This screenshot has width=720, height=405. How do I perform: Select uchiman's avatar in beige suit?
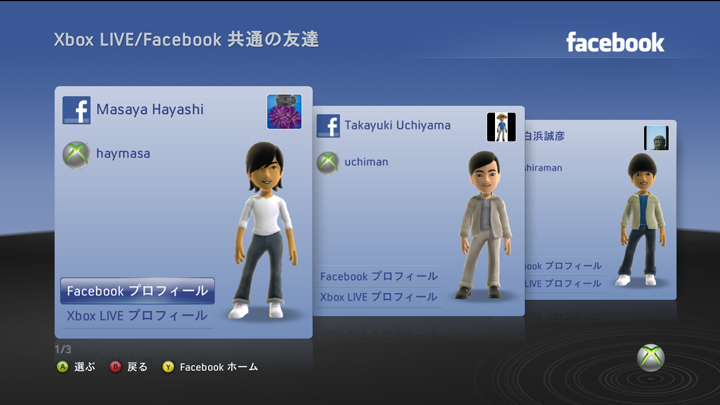coord(484,225)
